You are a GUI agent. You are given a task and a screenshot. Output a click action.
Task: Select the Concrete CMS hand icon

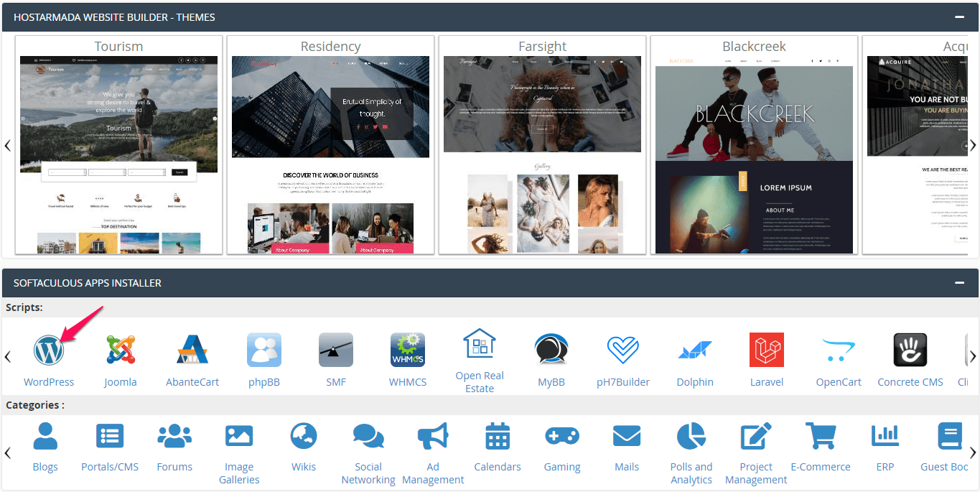pyautogui.click(x=910, y=350)
